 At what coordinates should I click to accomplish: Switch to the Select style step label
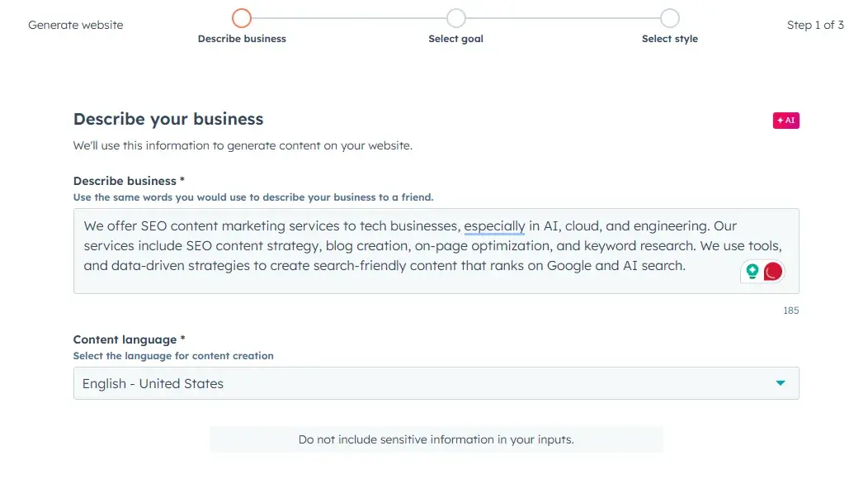[x=670, y=39]
